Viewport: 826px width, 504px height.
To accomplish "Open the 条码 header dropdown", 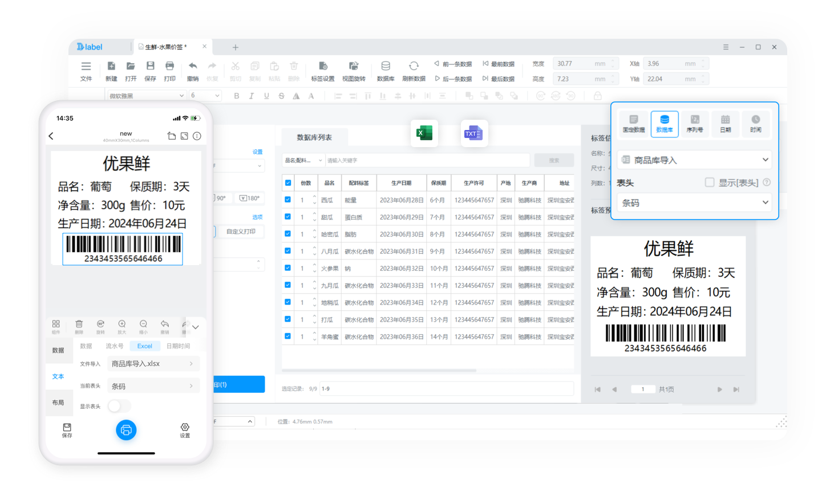I will (x=695, y=202).
